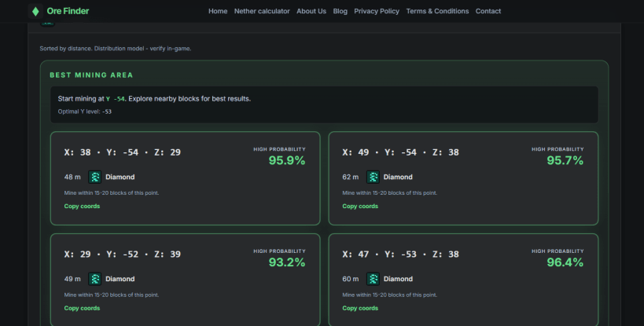Select coordinates text X: 49 Y: -54 Z: 38

click(x=400, y=152)
